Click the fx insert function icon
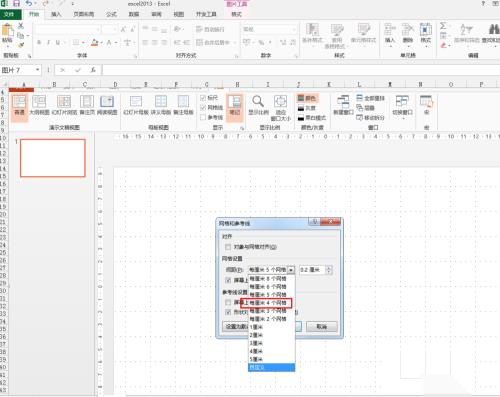 pyautogui.click(x=93, y=70)
